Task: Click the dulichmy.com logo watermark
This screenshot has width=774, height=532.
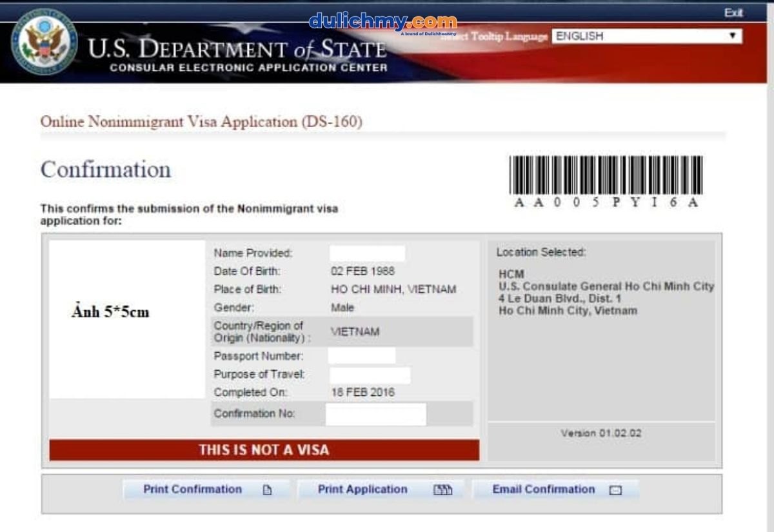Action: tap(382, 23)
